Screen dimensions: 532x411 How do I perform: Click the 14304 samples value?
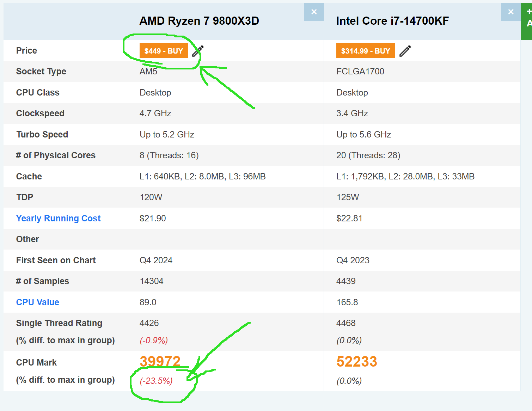click(x=152, y=281)
